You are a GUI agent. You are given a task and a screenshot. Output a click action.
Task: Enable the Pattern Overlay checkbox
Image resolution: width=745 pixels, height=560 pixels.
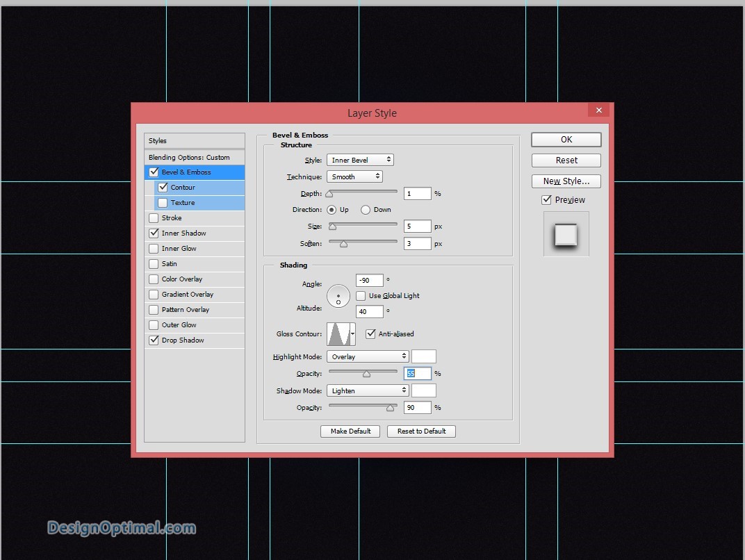(154, 310)
